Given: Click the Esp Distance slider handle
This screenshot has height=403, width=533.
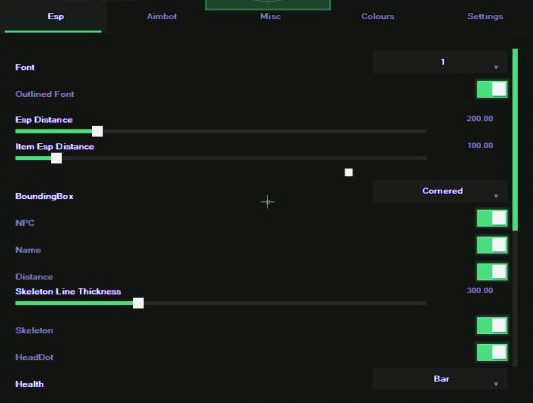Looking at the screenshot, I should pyautogui.click(x=98, y=131).
